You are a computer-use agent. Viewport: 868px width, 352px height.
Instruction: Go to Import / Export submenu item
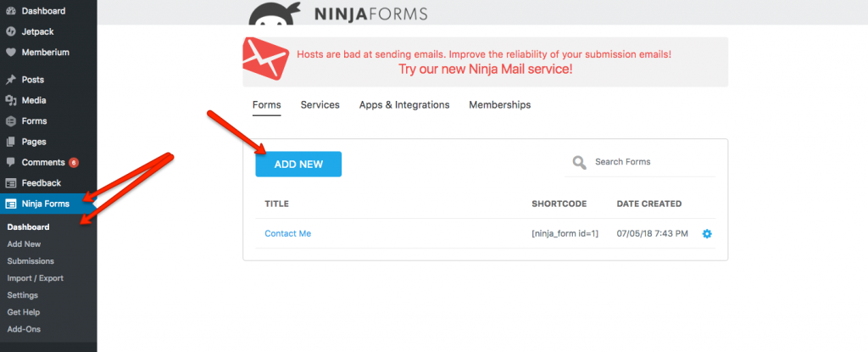[x=36, y=278]
